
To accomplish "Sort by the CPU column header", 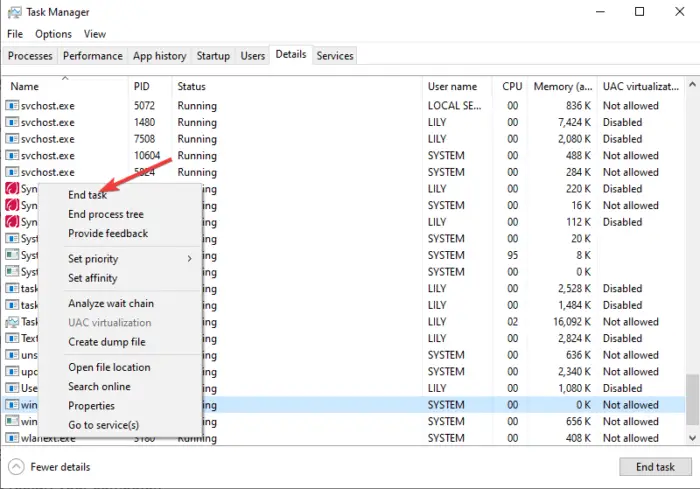I will [512, 86].
